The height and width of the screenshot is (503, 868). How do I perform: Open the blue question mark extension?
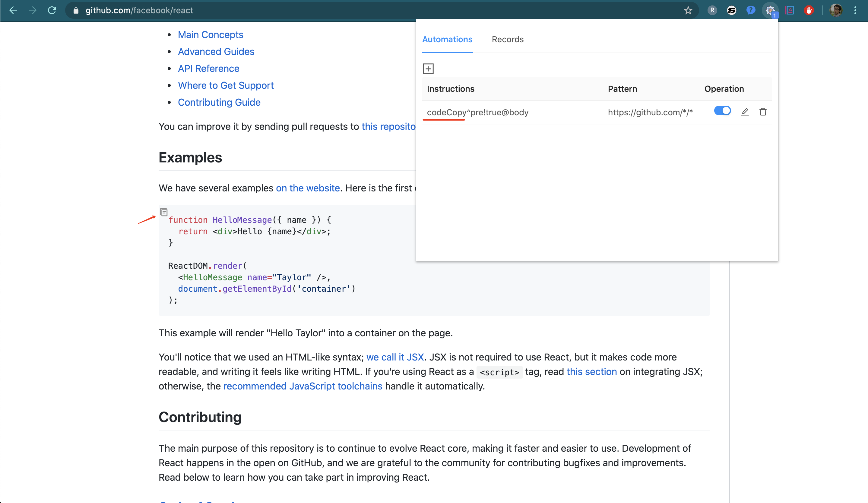pyautogui.click(x=751, y=10)
